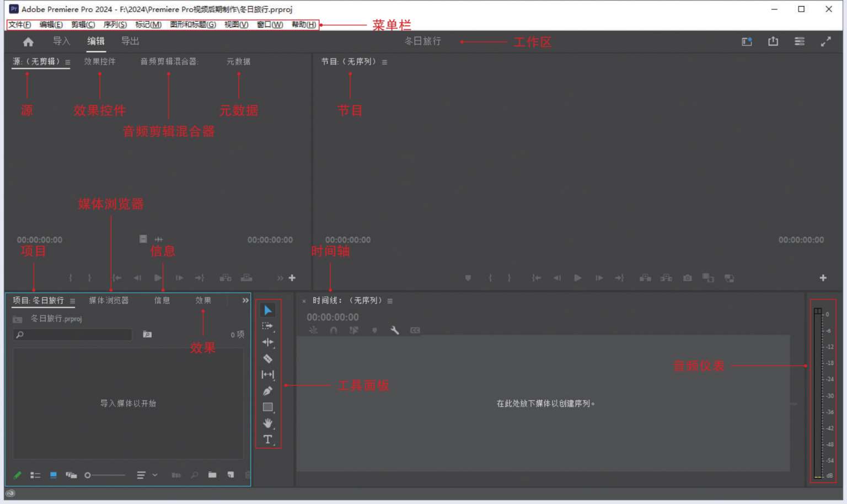Open timeline wrench display settings

coord(394,330)
